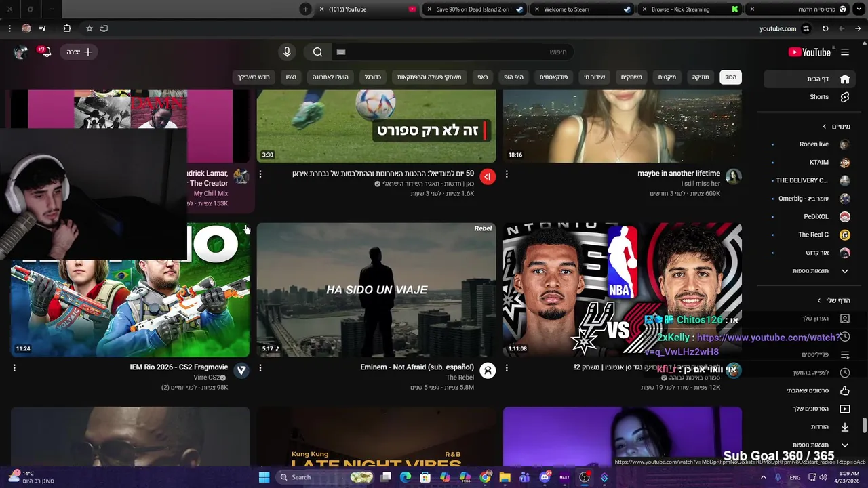Select the 'שידור חי' filter chip
The height and width of the screenshot is (488, 868).
pyautogui.click(x=594, y=77)
